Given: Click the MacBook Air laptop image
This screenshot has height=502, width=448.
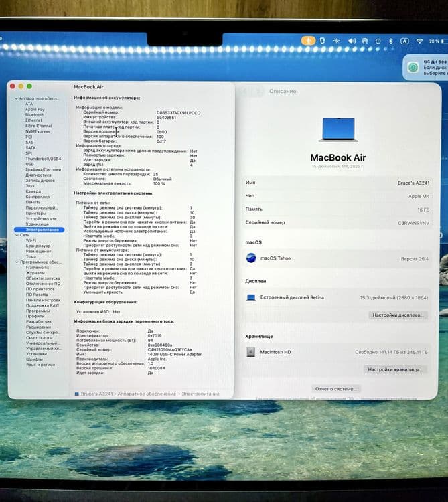Looking at the screenshot, I should click(x=338, y=129).
